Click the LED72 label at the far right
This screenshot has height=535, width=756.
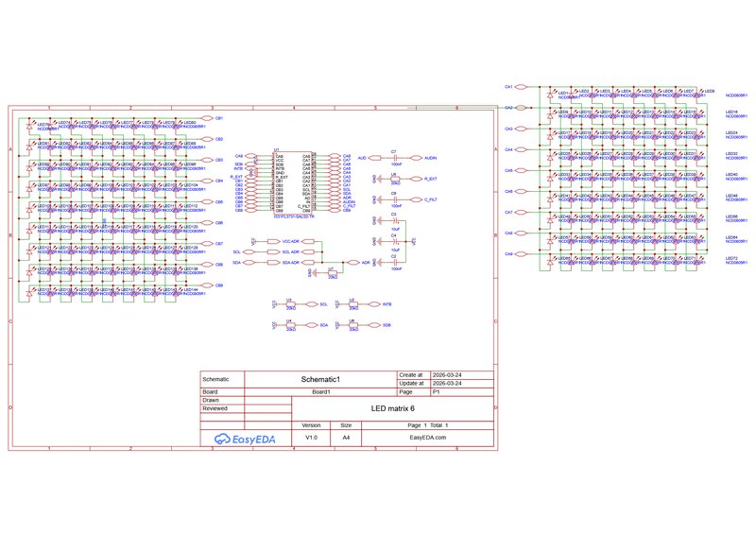[x=731, y=258]
